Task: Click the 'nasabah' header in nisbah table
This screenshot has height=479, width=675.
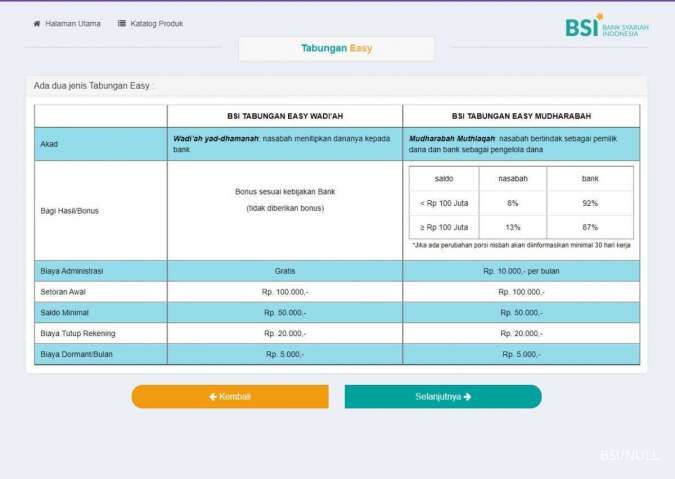Action: [x=513, y=179]
